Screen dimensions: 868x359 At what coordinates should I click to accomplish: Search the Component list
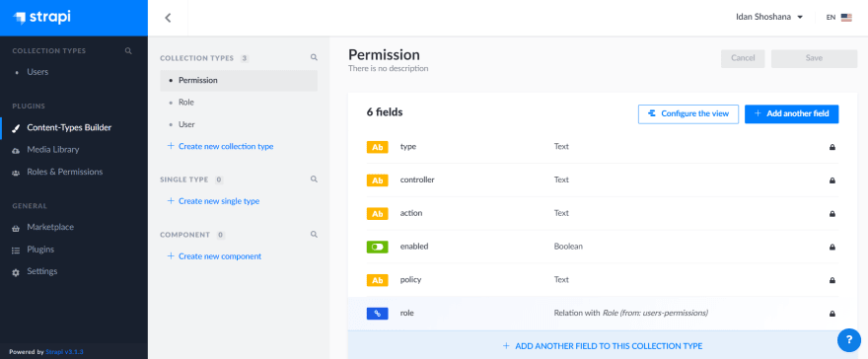coord(314,235)
